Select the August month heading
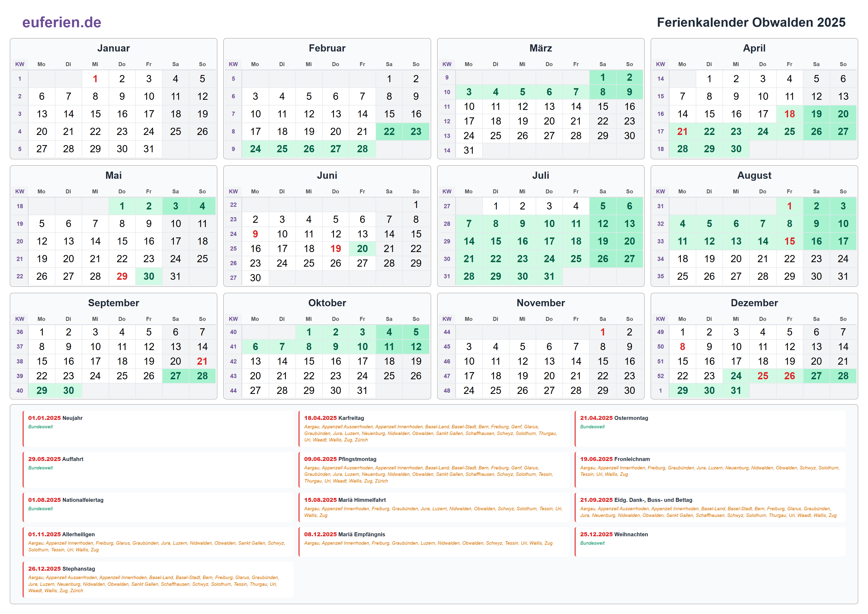The image size is (868, 614). click(x=754, y=175)
